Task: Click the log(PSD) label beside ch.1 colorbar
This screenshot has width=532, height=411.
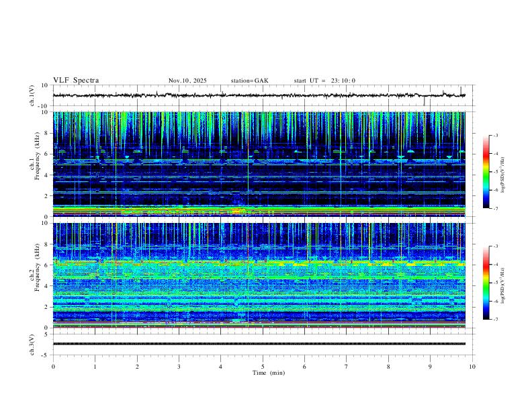Action: pos(503,175)
